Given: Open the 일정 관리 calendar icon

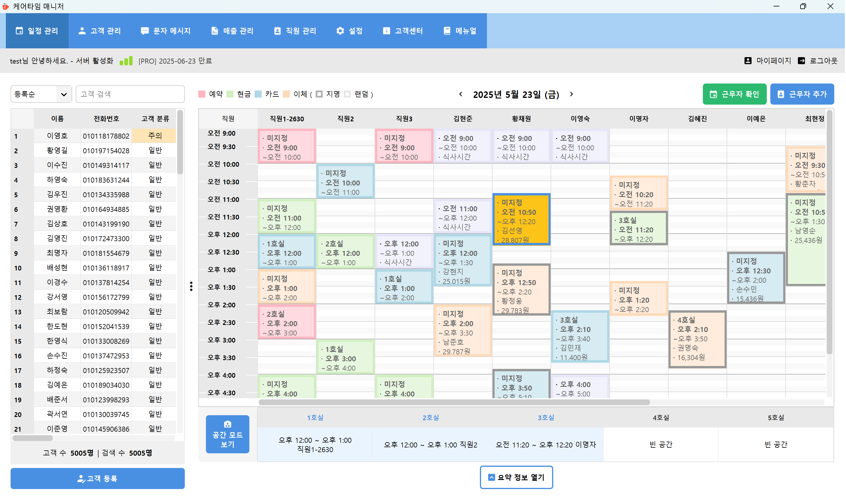Looking at the screenshot, I should coord(19,30).
